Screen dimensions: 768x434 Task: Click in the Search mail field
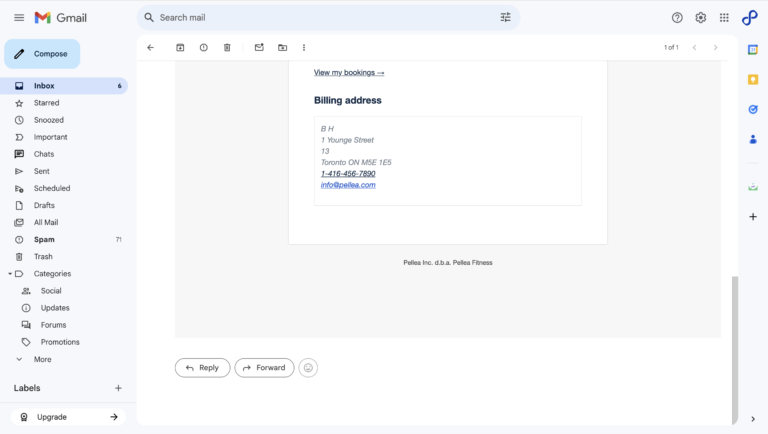320,18
